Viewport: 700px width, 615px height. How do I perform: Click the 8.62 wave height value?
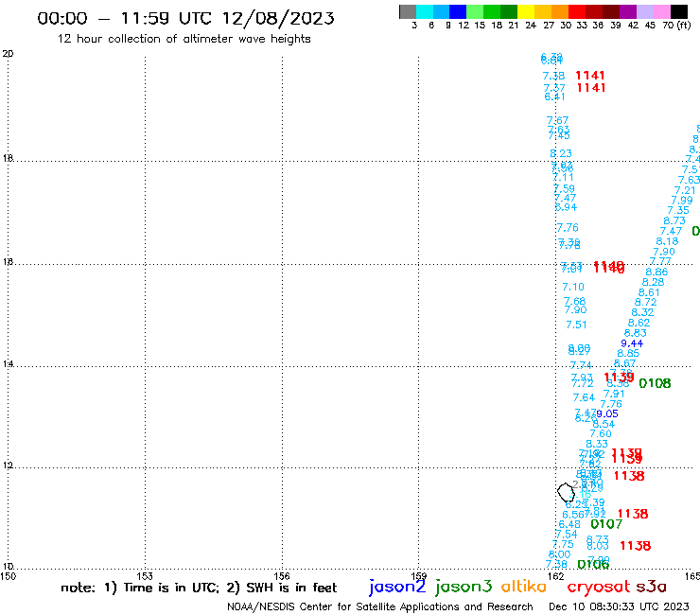click(639, 323)
